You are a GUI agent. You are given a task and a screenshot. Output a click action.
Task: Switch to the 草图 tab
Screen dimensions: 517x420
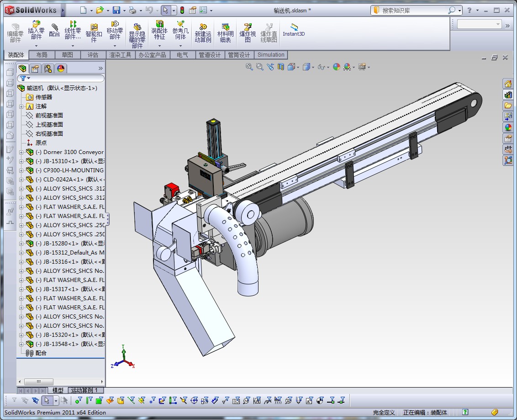67,55
